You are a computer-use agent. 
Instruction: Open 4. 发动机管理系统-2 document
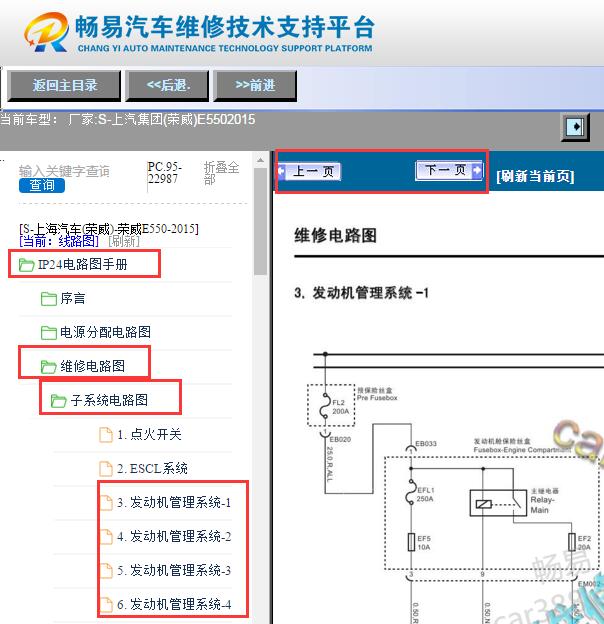[174, 536]
